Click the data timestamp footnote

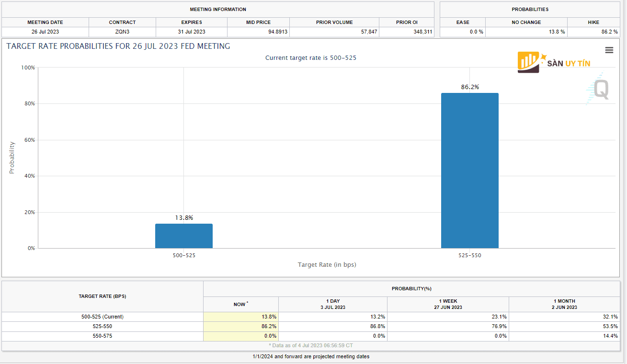tap(311, 345)
